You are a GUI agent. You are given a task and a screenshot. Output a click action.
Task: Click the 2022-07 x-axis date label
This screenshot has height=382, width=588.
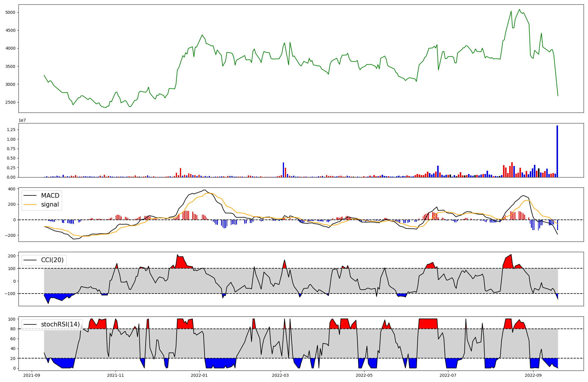(448, 375)
